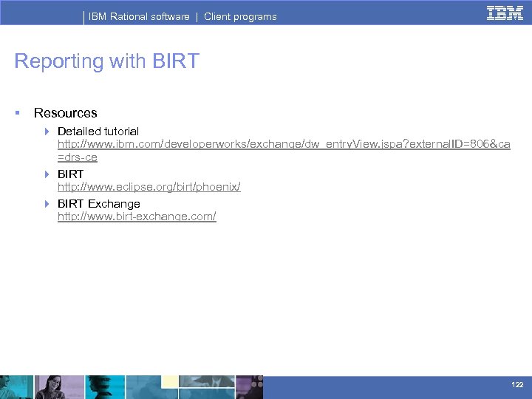Image resolution: width=532 pixels, height=399 pixels.
Task: Open the Detailed tutorial developerworks link
Action: coord(284,151)
